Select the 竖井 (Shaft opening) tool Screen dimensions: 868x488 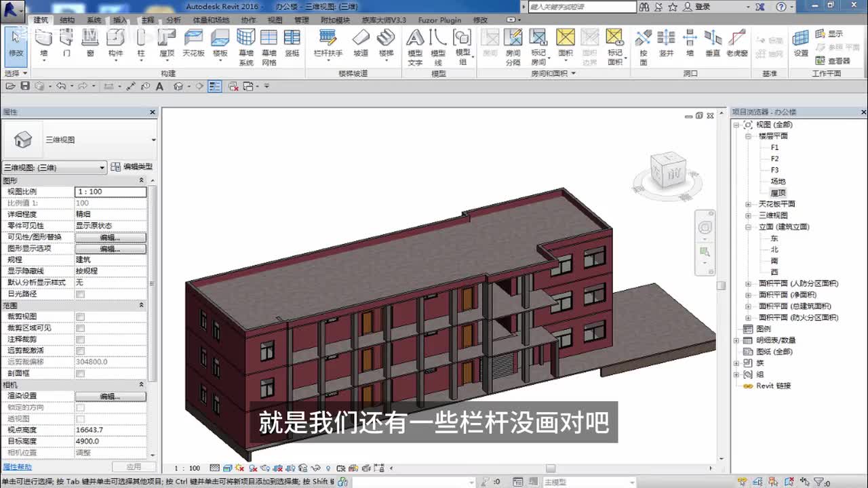tap(667, 43)
